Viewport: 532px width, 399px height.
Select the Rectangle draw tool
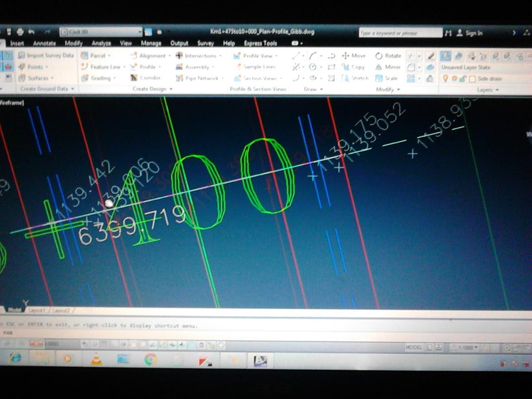[x=331, y=67]
